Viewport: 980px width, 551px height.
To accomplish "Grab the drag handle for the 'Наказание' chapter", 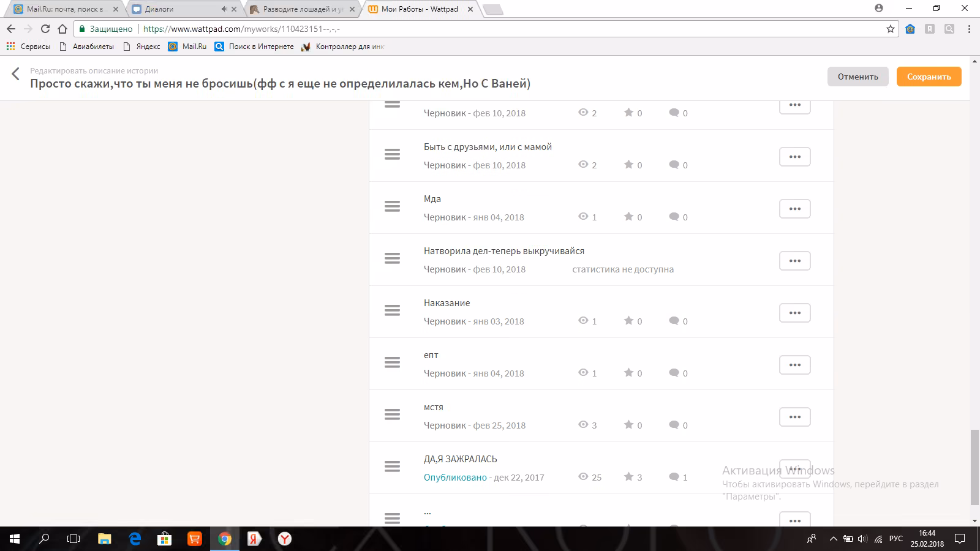I will coord(392,310).
